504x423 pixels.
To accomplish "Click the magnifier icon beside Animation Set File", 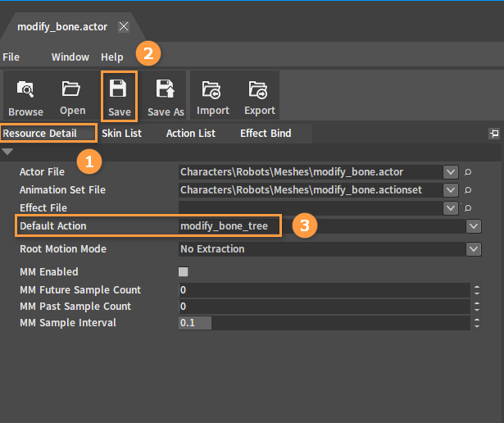I will pos(468,190).
